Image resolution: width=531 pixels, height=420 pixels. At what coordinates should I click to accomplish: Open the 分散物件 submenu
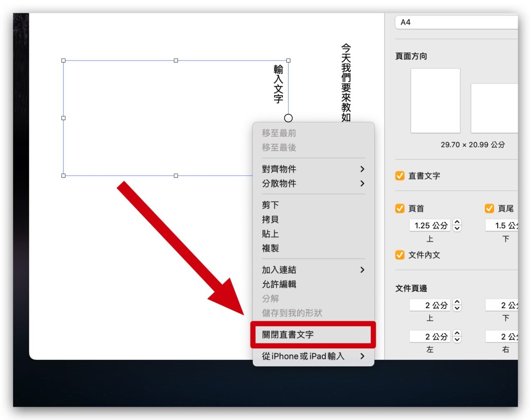(x=313, y=183)
